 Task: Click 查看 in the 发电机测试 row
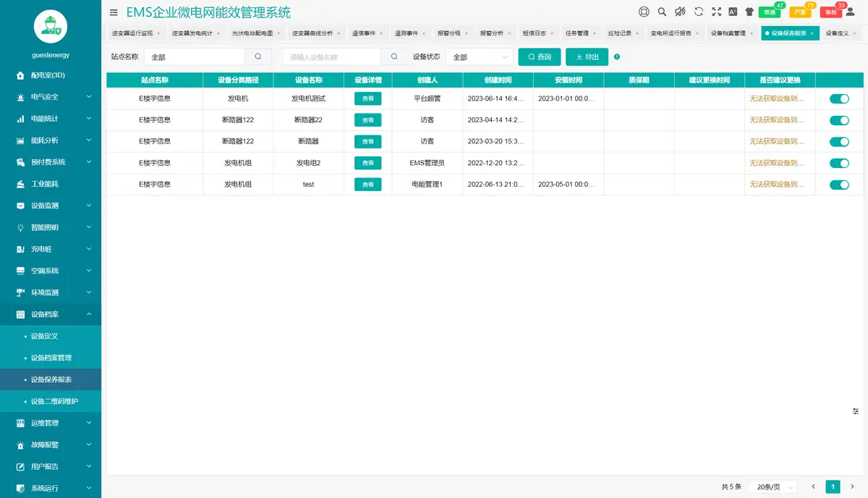(x=367, y=98)
